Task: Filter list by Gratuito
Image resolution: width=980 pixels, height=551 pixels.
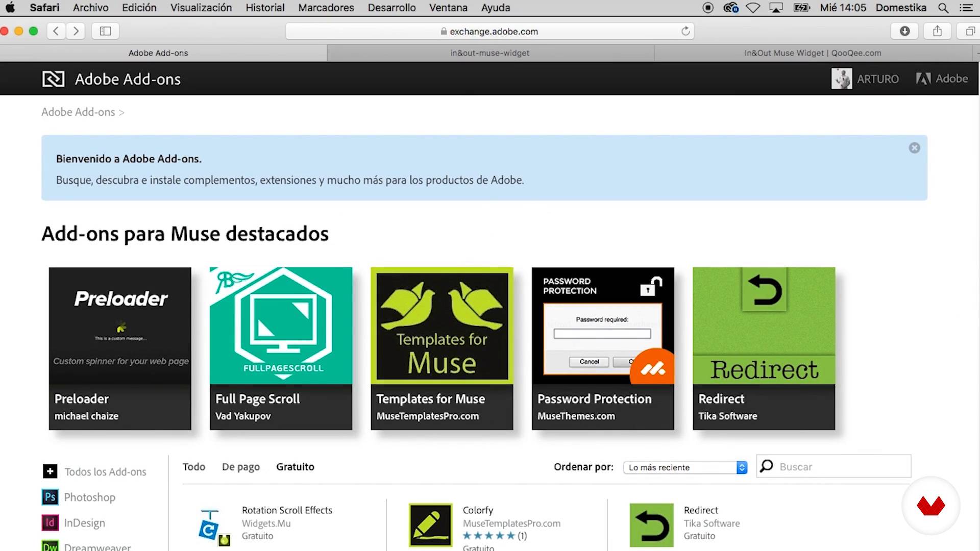Action: (295, 466)
